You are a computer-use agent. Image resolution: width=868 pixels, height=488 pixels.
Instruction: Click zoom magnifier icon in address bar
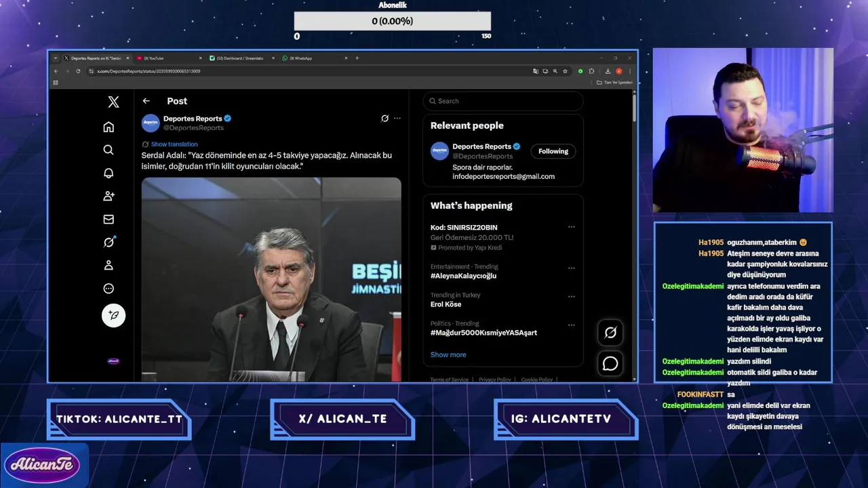(555, 71)
